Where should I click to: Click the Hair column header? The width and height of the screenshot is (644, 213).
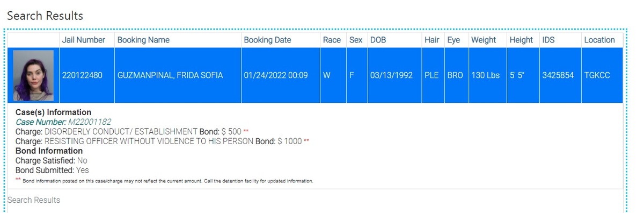click(x=432, y=40)
